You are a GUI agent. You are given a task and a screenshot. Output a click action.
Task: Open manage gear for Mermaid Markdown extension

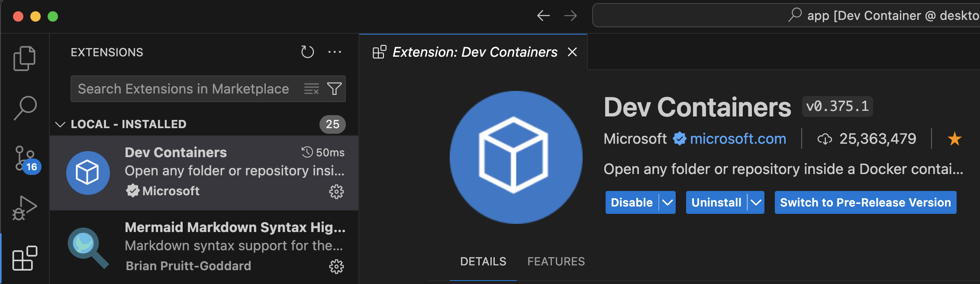(336, 266)
